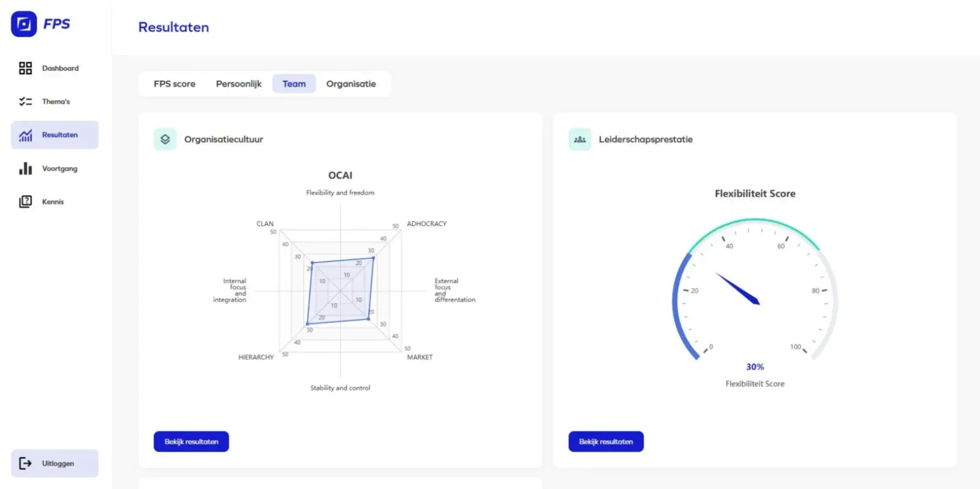Click the ADHOCRACY axis label
980x489 pixels.
pos(427,224)
